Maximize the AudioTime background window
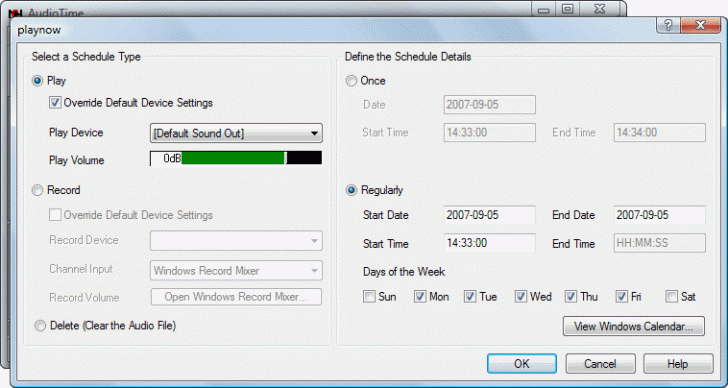The image size is (728, 388). tap(567, 9)
